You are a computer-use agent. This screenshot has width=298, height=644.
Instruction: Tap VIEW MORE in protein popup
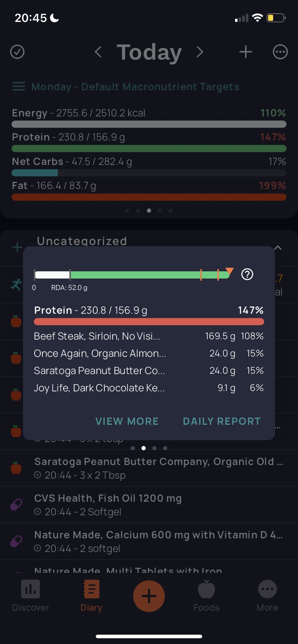(x=127, y=421)
